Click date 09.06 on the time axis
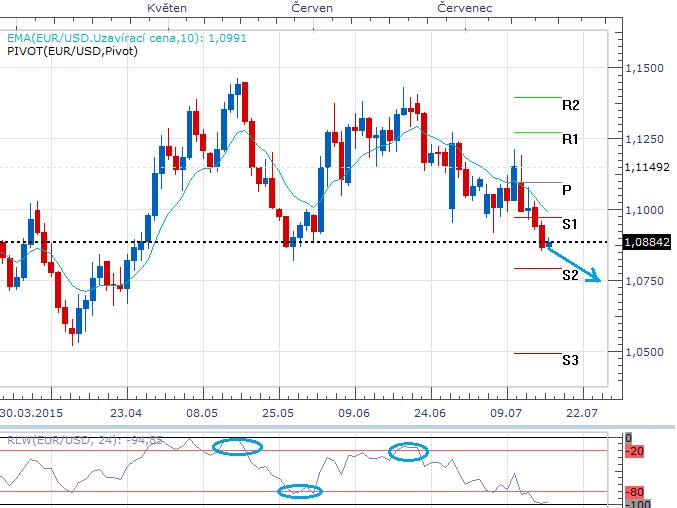 [354, 412]
